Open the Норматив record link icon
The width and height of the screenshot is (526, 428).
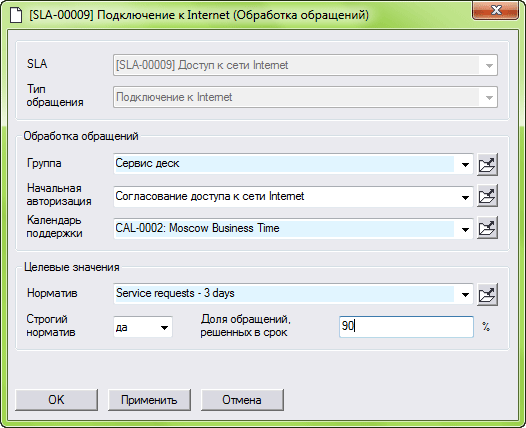487,294
